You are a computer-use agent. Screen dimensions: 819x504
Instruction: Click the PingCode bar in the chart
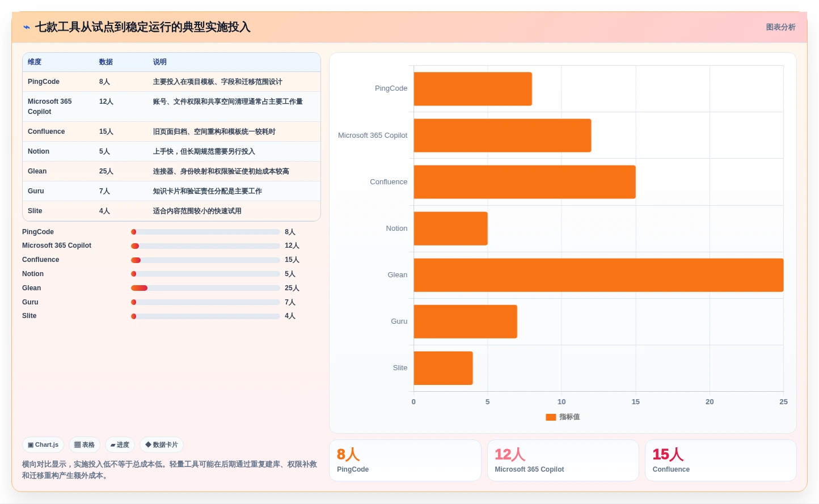point(473,89)
